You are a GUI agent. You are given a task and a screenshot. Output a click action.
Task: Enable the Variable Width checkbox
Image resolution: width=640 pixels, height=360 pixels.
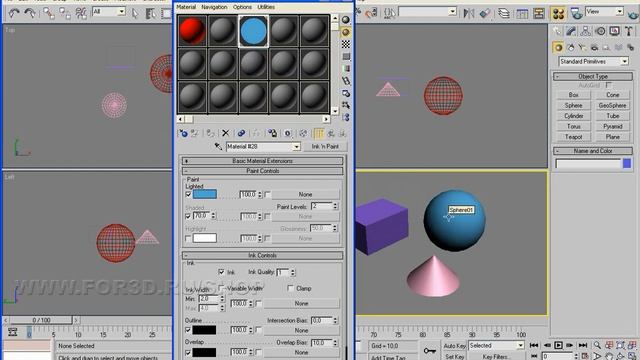click(222, 288)
